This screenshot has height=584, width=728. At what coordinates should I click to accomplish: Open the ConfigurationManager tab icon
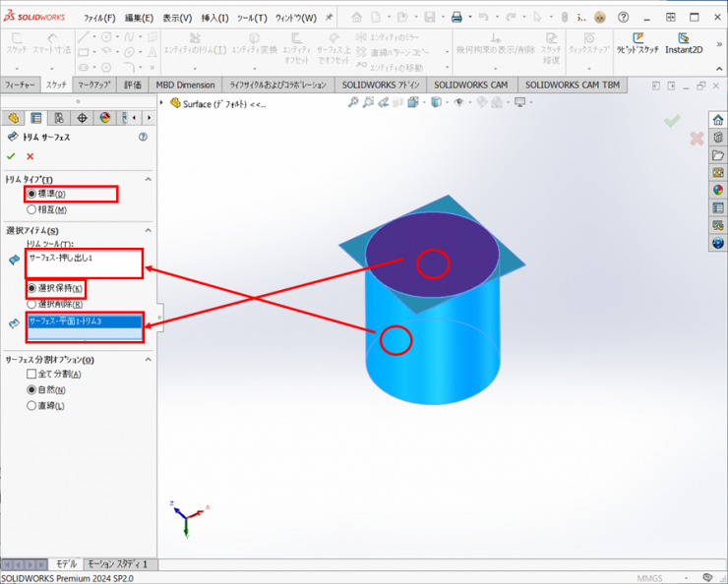click(x=59, y=118)
